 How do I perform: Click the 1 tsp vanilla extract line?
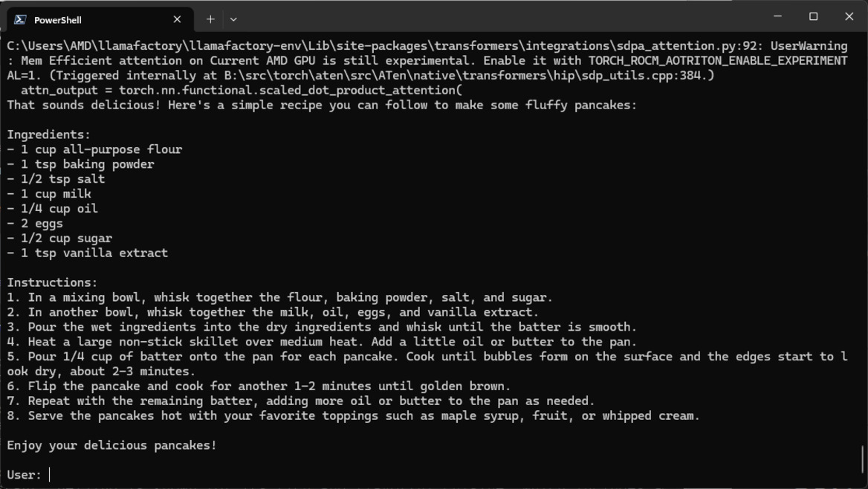click(88, 253)
